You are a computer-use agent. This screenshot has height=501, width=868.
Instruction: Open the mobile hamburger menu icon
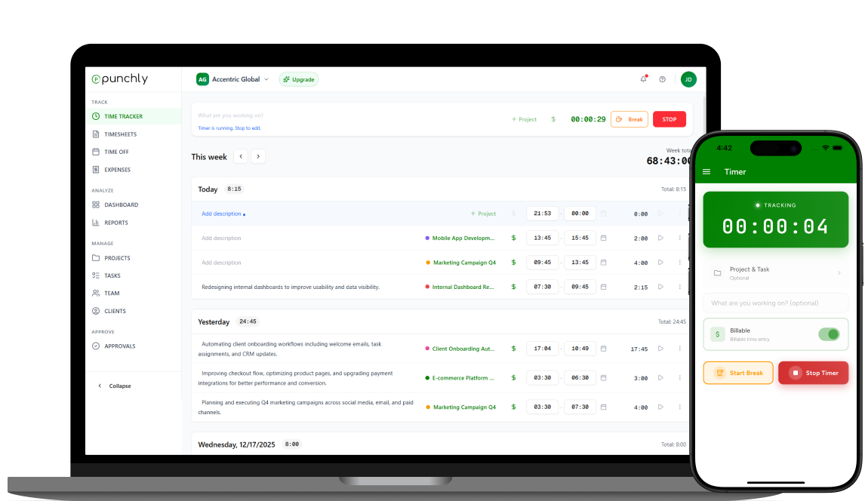pos(706,172)
